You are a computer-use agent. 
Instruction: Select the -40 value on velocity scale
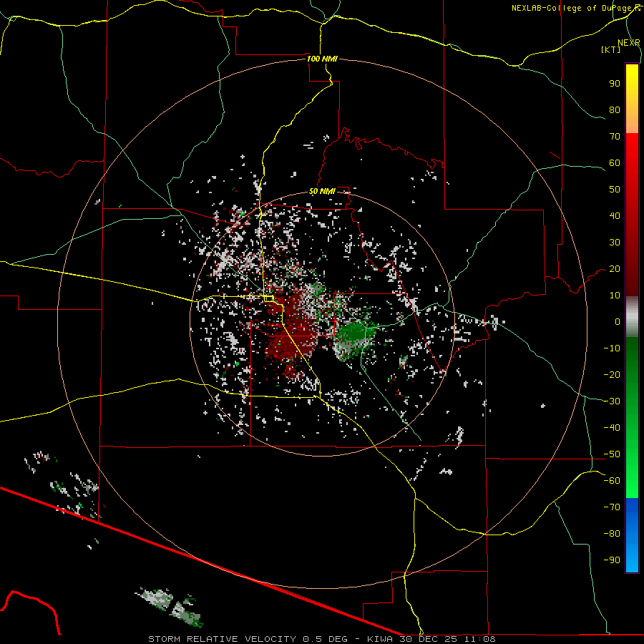coord(612,428)
